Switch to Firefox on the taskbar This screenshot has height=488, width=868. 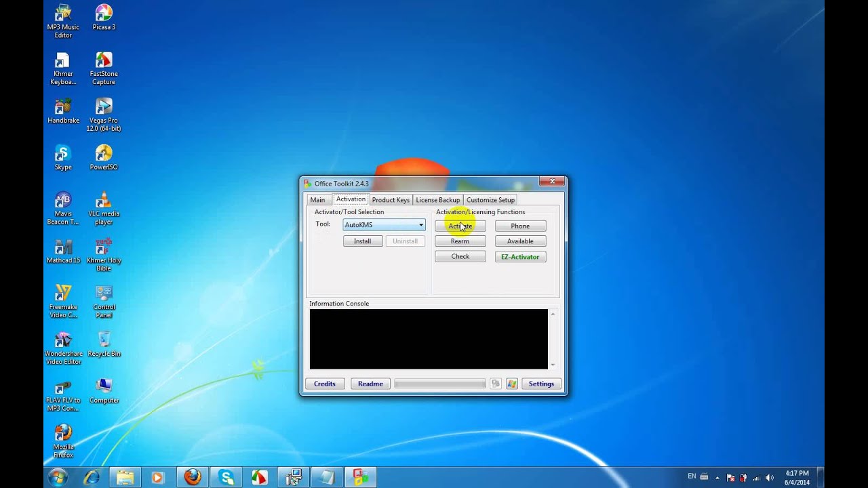[x=193, y=477]
